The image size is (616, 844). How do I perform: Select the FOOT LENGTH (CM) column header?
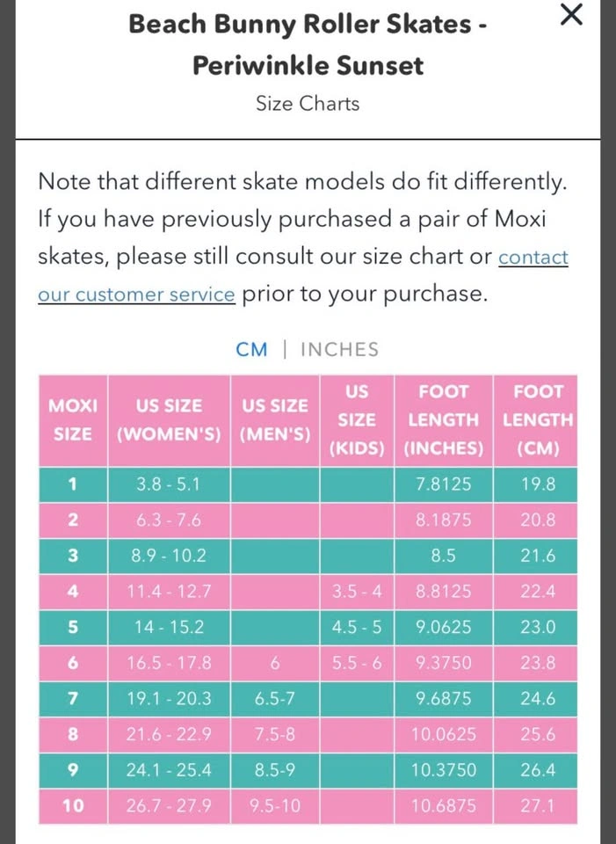pos(538,420)
